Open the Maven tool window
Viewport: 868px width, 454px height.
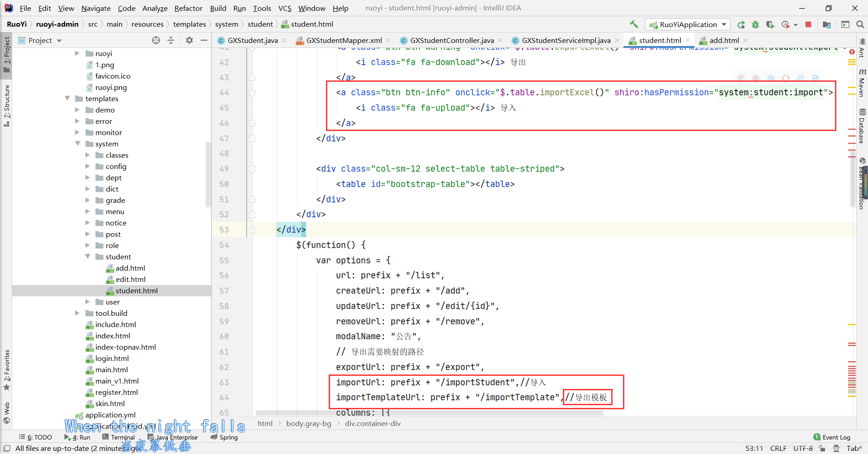click(x=862, y=83)
